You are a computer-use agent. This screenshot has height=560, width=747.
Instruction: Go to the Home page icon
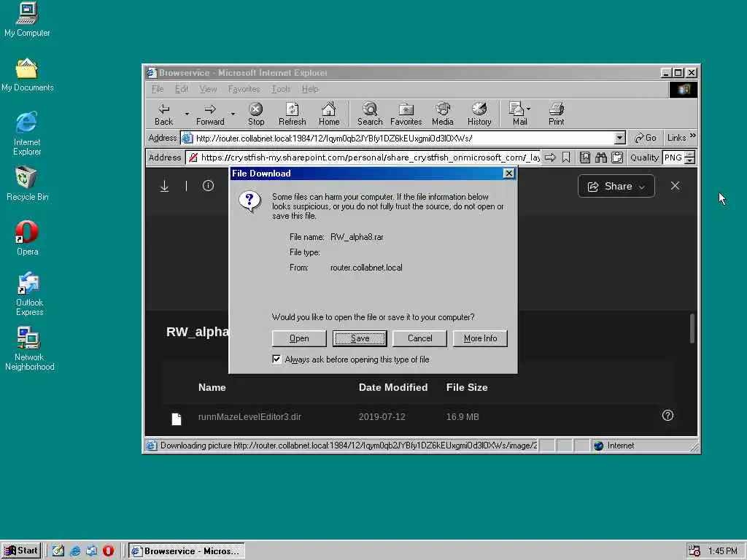329,114
